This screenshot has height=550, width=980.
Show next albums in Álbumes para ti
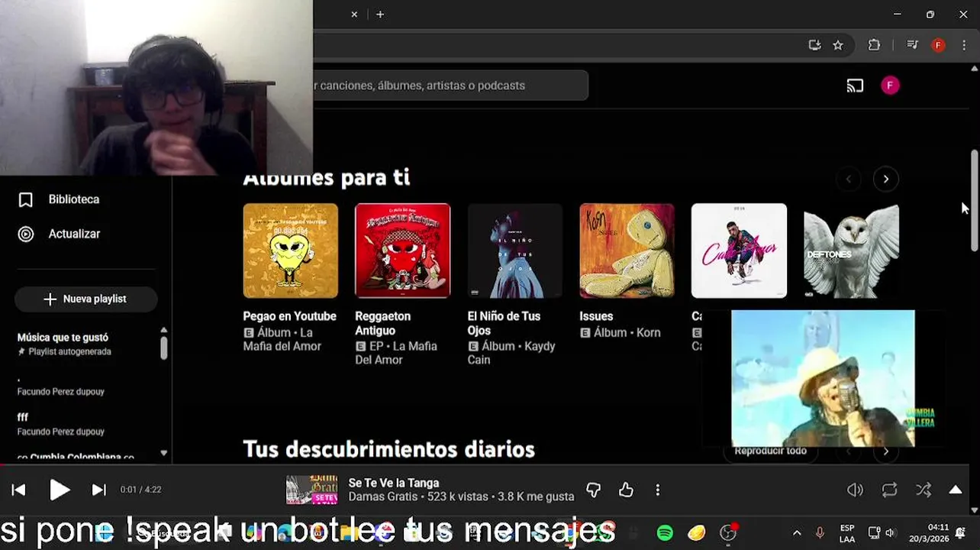click(x=885, y=179)
